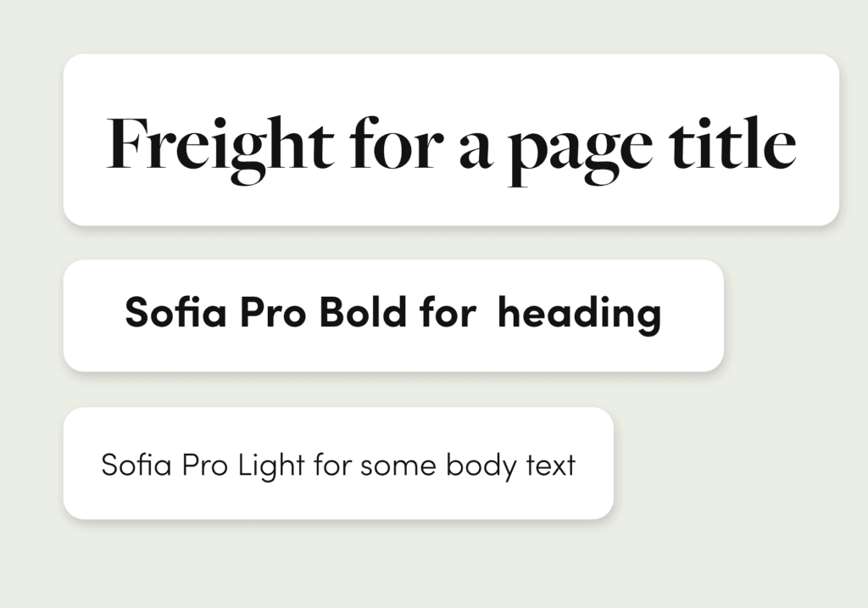Click the 'Freight for a page title' card
The width and height of the screenshot is (868, 608).
point(451,140)
